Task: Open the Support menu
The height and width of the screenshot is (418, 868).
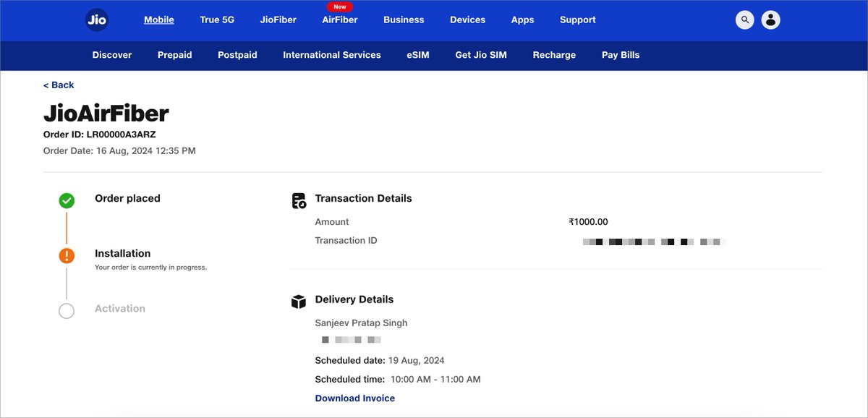Action: pyautogui.click(x=578, y=20)
